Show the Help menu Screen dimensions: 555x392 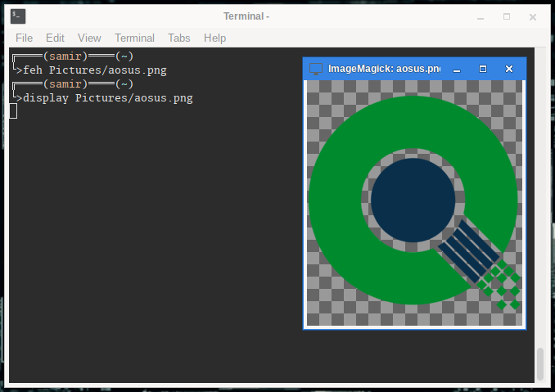point(214,38)
